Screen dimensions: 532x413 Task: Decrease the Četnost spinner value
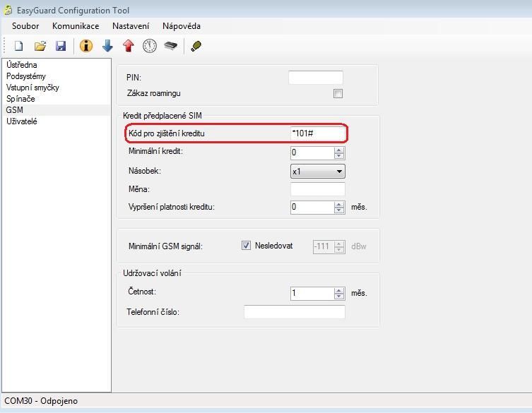click(x=340, y=296)
